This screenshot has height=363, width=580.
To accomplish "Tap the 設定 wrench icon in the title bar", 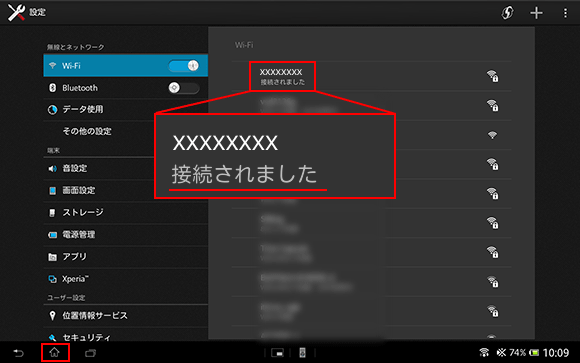I will coord(16,12).
